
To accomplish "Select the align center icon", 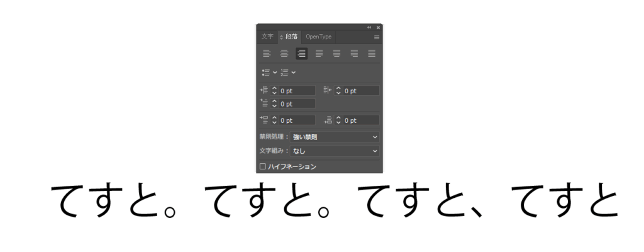I will click(x=284, y=54).
